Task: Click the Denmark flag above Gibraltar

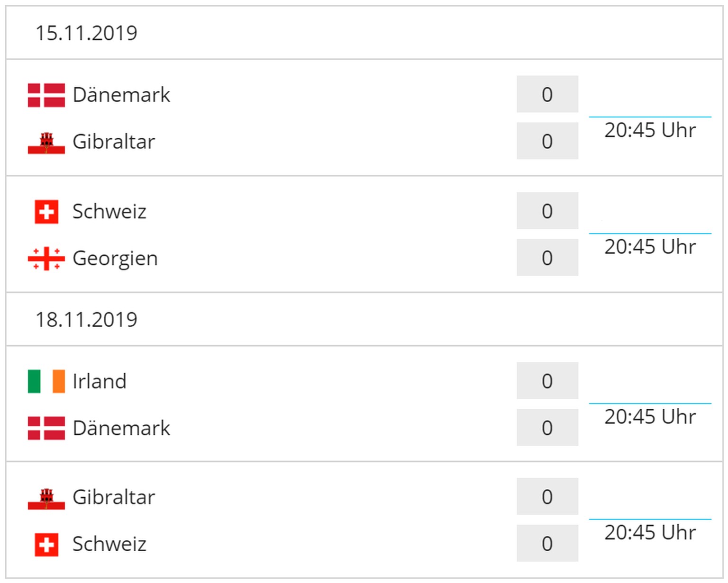Action: click(46, 95)
